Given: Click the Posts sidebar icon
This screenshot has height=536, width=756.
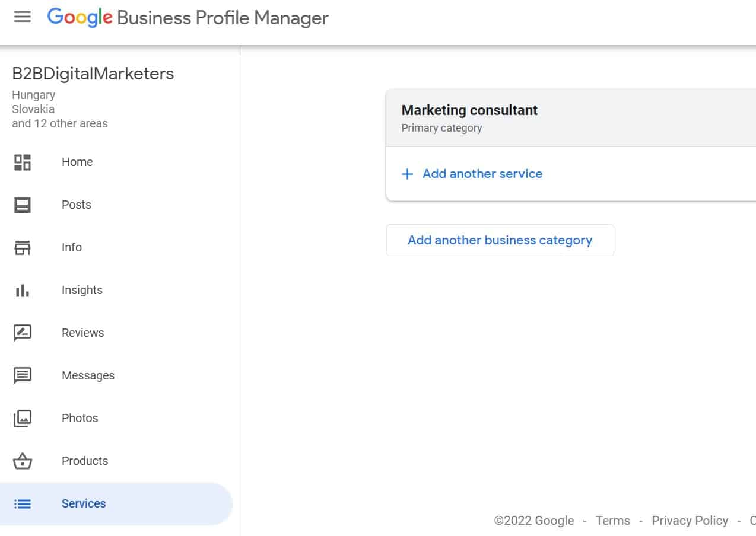Looking at the screenshot, I should click(23, 205).
